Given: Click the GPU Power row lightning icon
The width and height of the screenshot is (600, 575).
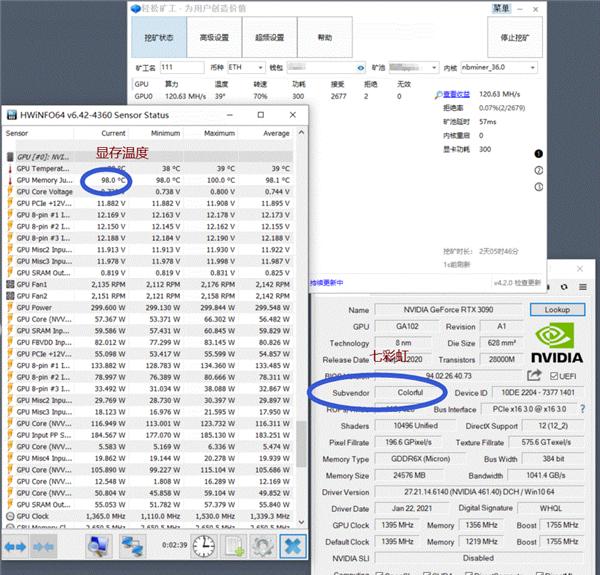Looking at the screenshot, I should (10, 308).
